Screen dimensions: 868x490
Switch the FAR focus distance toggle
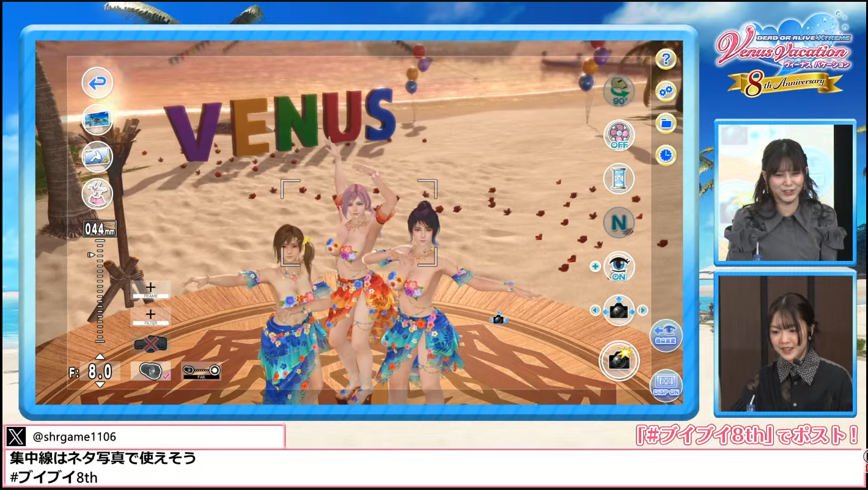[x=201, y=370]
